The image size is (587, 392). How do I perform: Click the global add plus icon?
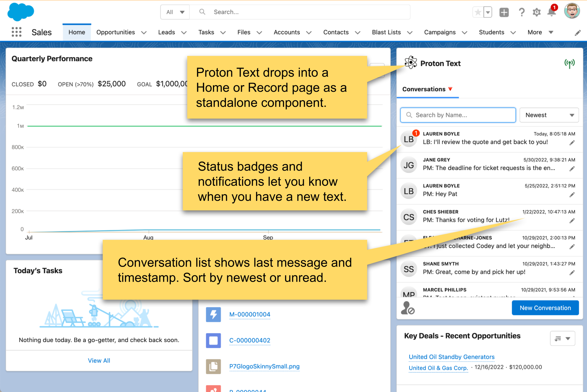[x=504, y=12]
